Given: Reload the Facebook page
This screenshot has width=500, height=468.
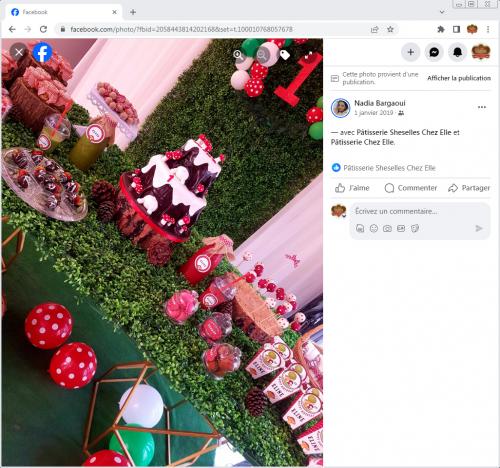Looking at the screenshot, I should click(x=43, y=29).
